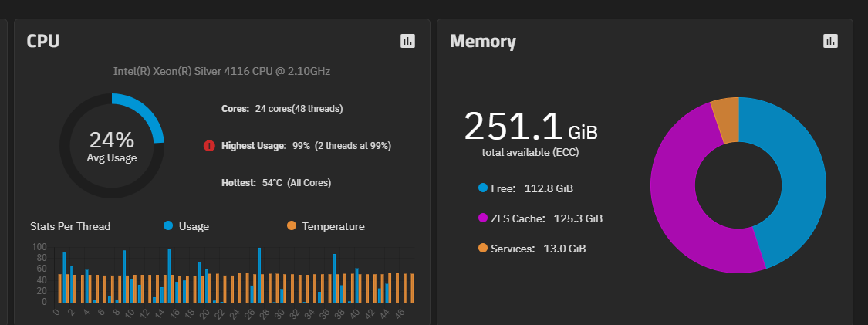Viewport: 868px width, 325px height.
Task: Select the 24% Avg Usage gauge
Action: click(112, 145)
